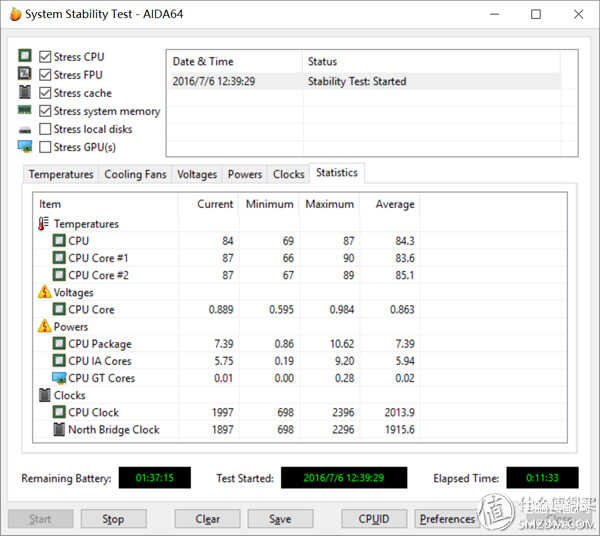Click the memory module icon beside Stress system memory
Screen dimensions: 600x536
25,110
